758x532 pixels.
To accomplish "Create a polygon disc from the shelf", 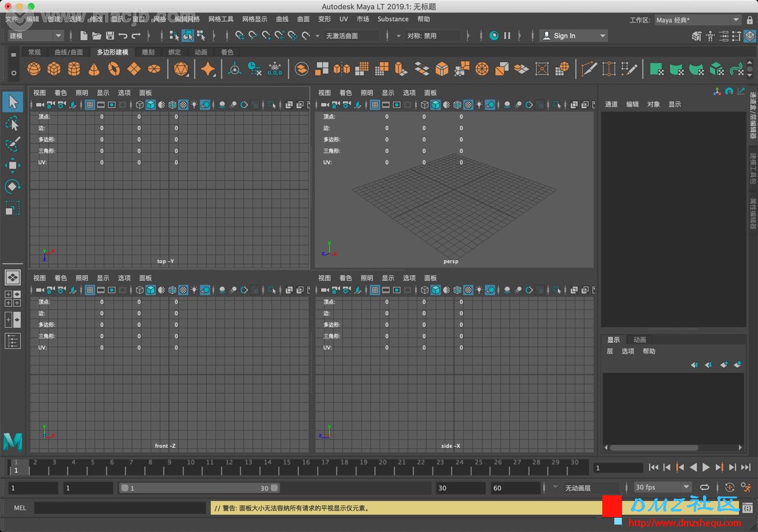I will [154, 69].
